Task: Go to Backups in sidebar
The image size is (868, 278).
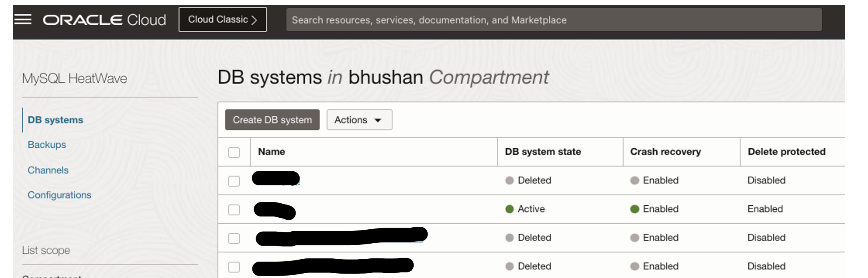Action: (47, 145)
